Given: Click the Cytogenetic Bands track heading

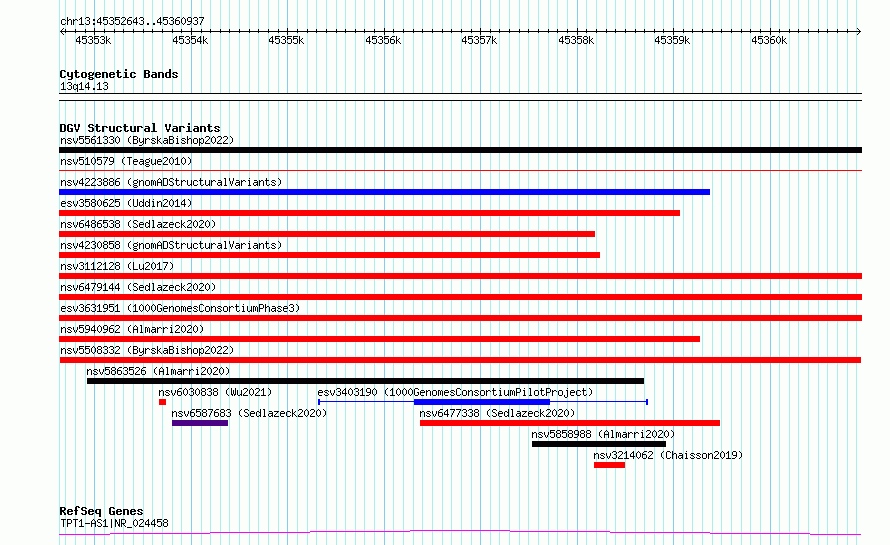Looking at the screenshot, I should pos(119,74).
